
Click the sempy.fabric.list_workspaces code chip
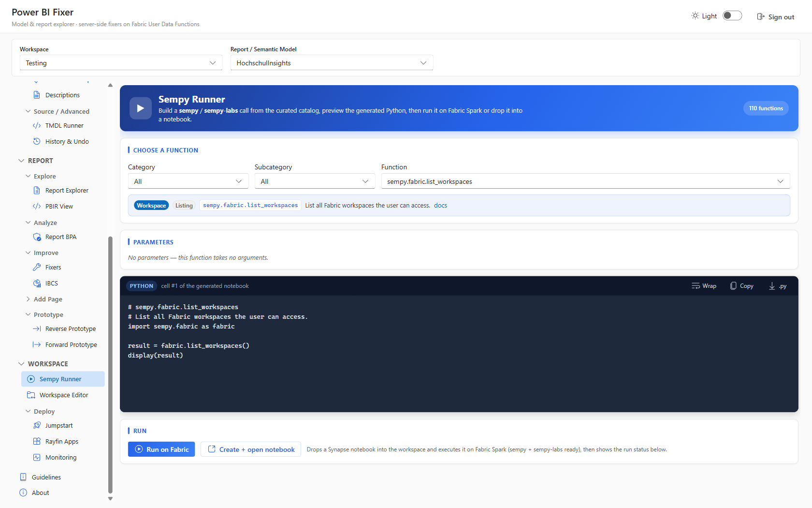[x=250, y=205]
